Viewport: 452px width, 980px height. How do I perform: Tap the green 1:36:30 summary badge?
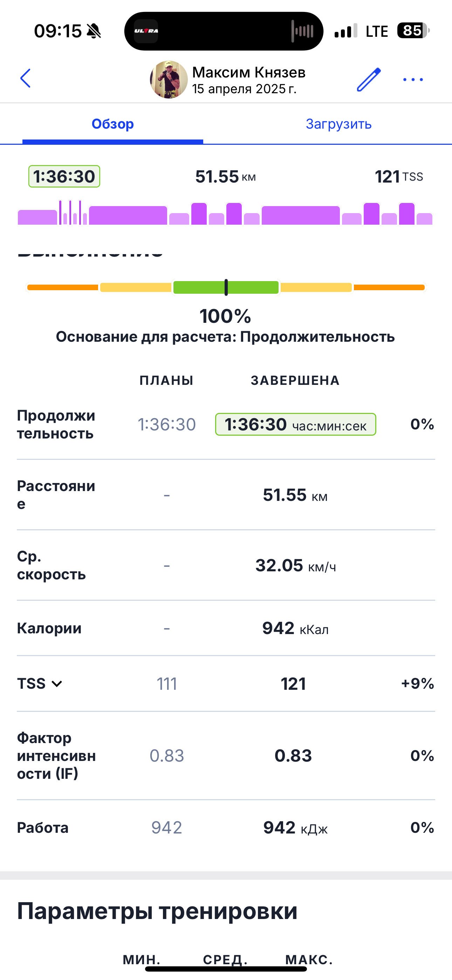(64, 177)
